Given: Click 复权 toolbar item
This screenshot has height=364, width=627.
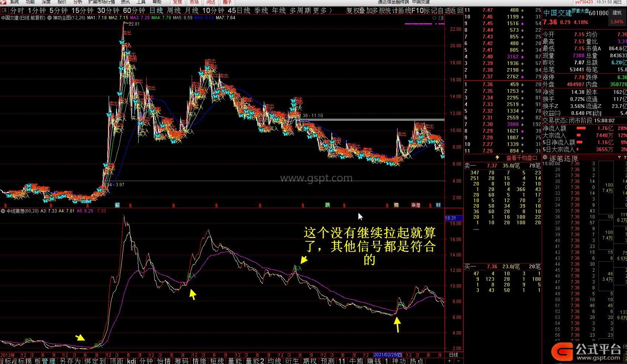Looking at the screenshot, I should tap(354, 11).
